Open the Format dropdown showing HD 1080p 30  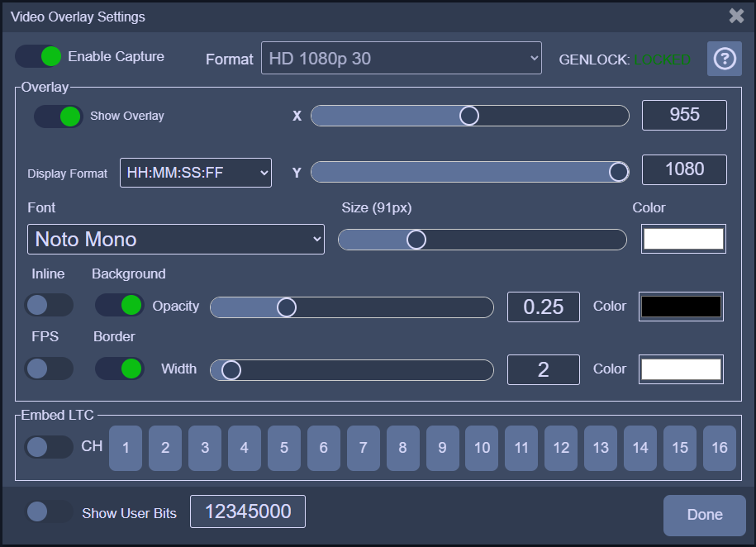401,58
